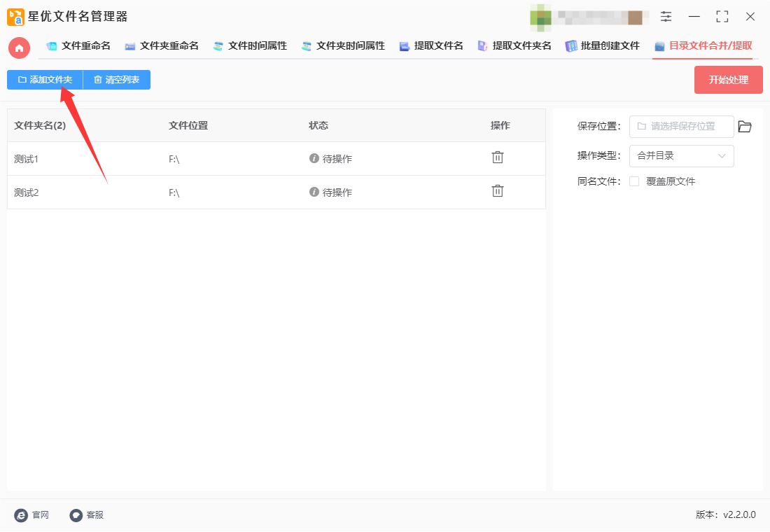Click the 保存位置 input field

[681, 127]
